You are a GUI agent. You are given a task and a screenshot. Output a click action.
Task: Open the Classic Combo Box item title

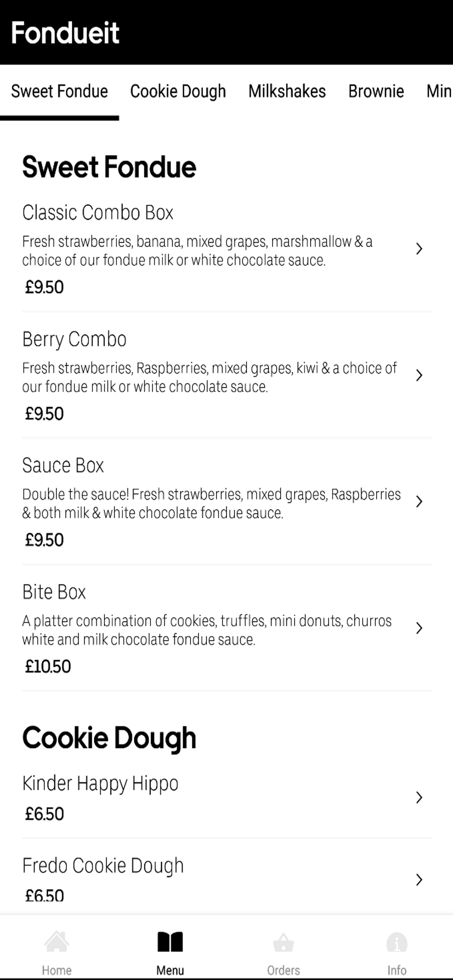(98, 212)
